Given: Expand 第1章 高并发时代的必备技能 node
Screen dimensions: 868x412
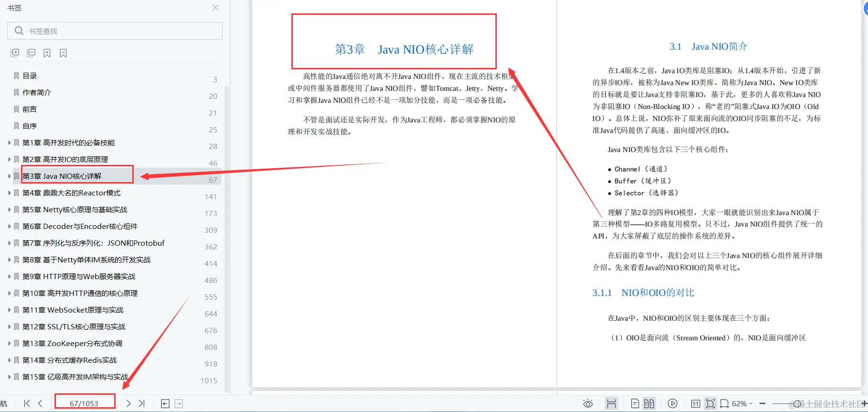Looking at the screenshot, I should point(9,142).
